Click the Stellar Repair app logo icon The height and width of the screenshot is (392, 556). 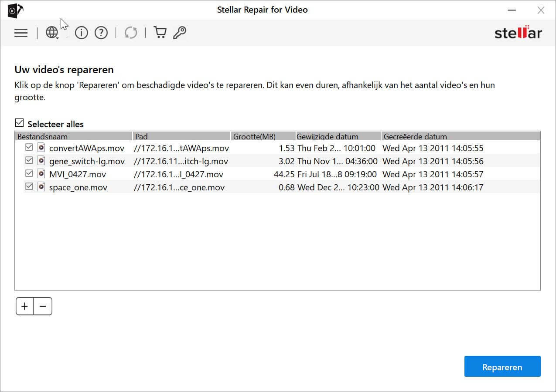coord(16,10)
